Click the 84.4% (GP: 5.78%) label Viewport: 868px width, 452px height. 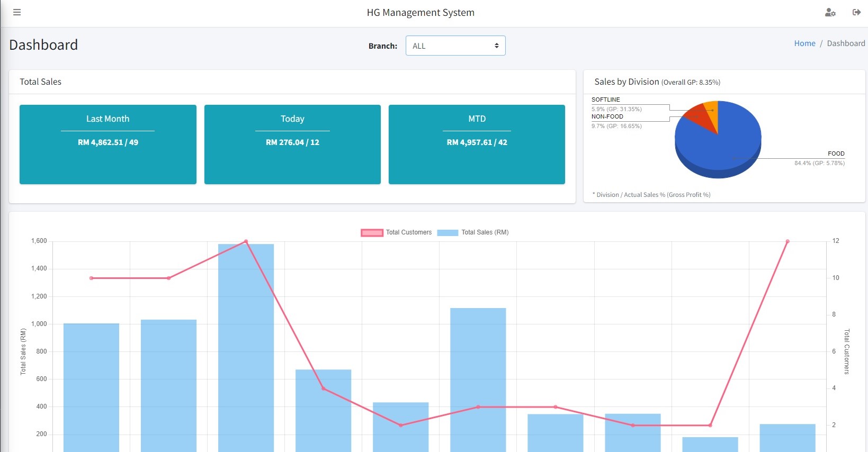819,163
